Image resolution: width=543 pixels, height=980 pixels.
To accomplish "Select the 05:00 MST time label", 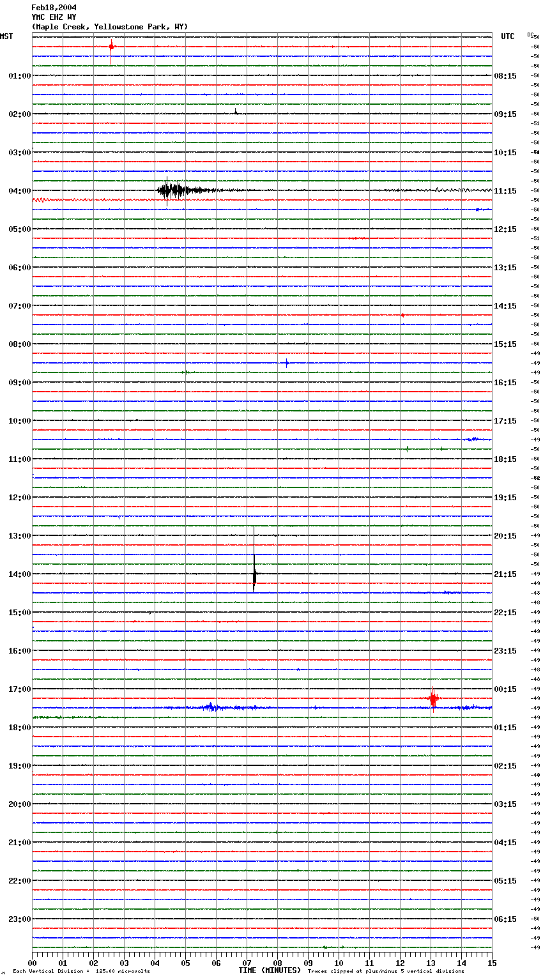I will coord(20,229).
